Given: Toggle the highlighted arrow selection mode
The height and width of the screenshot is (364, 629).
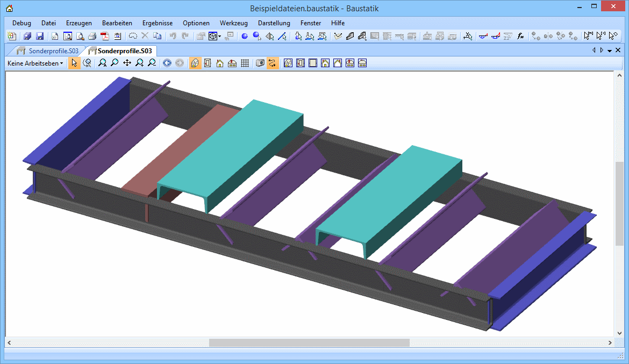Looking at the screenshot, I should (74, 63).
